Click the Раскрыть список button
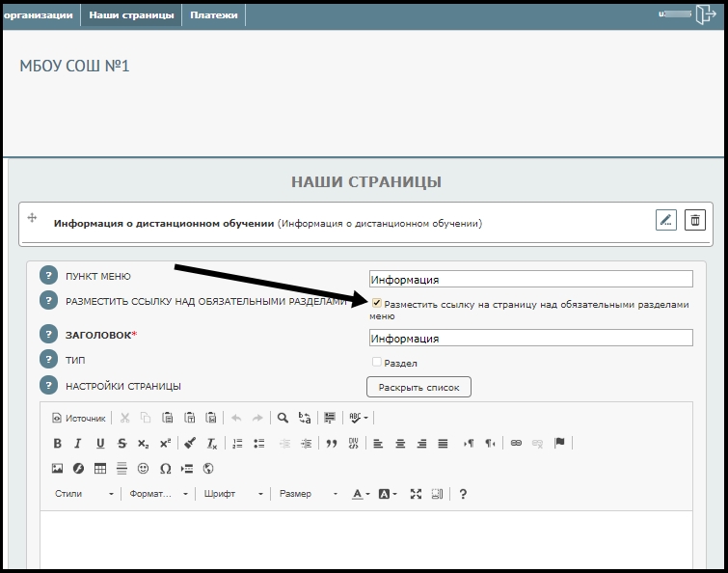This screenshot has height=573, width=728. [418, 387]
